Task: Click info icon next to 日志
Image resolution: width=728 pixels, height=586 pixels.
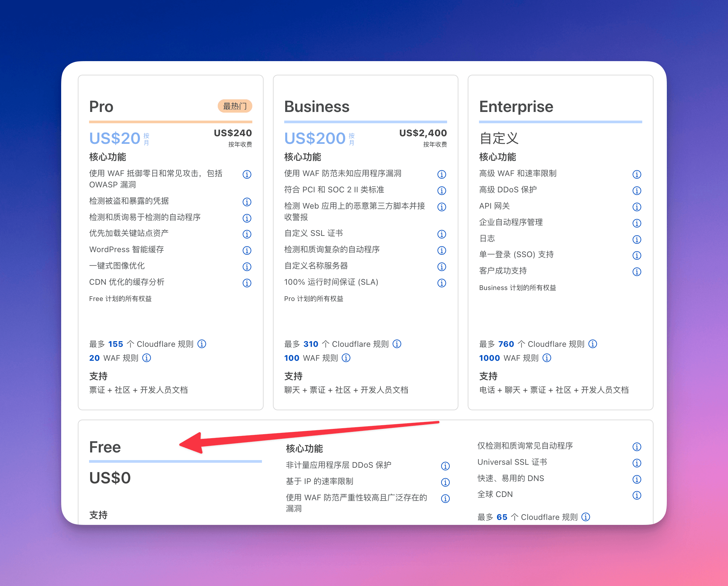Action: (637, 239)
